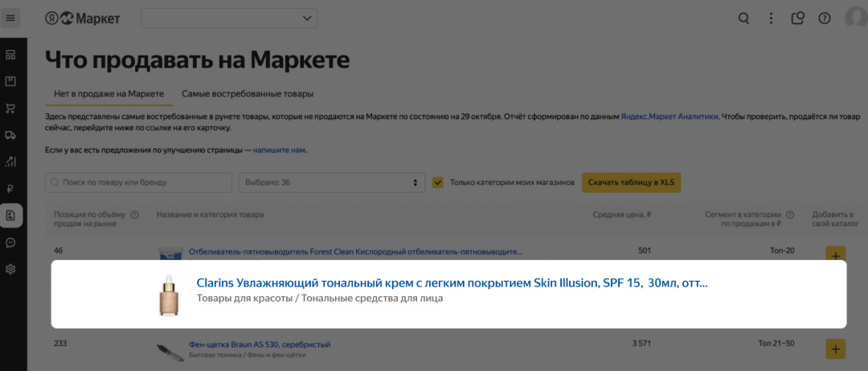Open the notifications messages icon in header

point(798,19)
